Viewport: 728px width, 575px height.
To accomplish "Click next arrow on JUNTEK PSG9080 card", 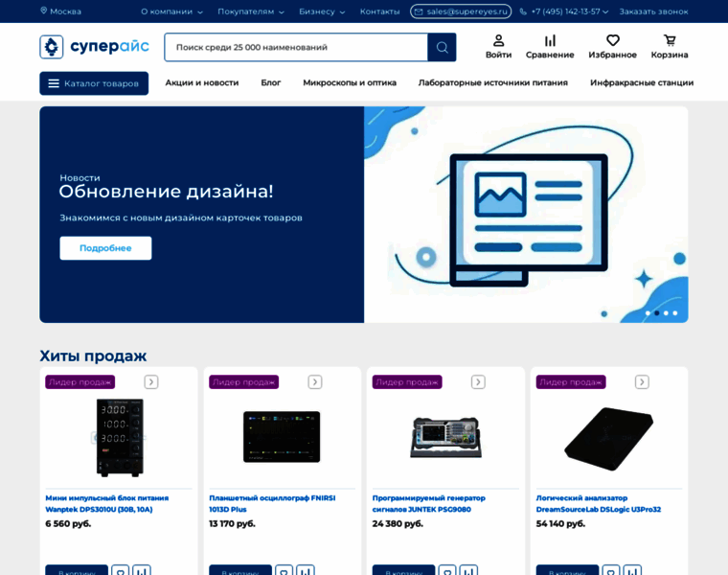I will coord(478,381).
